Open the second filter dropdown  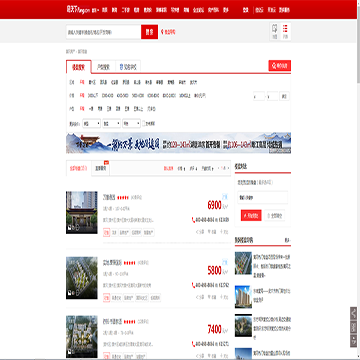[112, 124]
